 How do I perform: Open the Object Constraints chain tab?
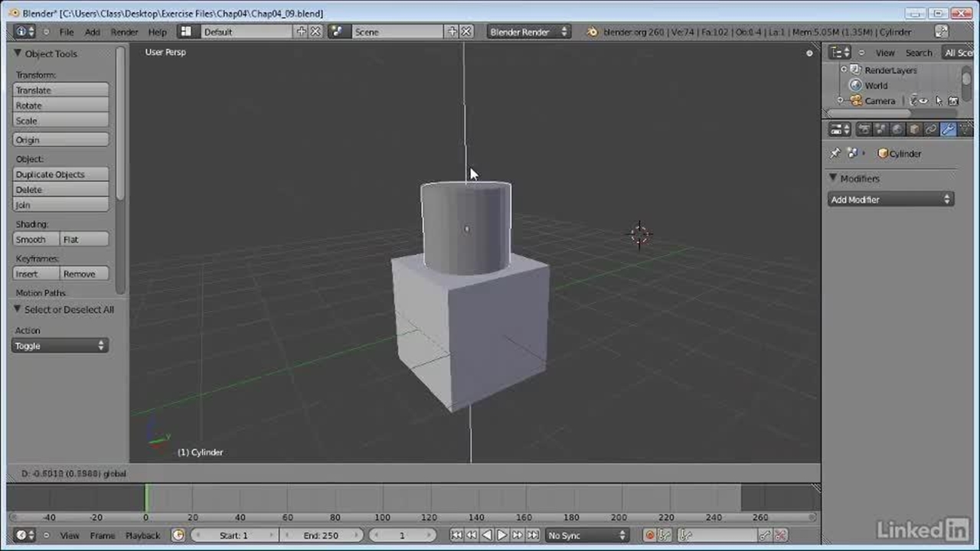pyautogui.click(x=931, y=129)
